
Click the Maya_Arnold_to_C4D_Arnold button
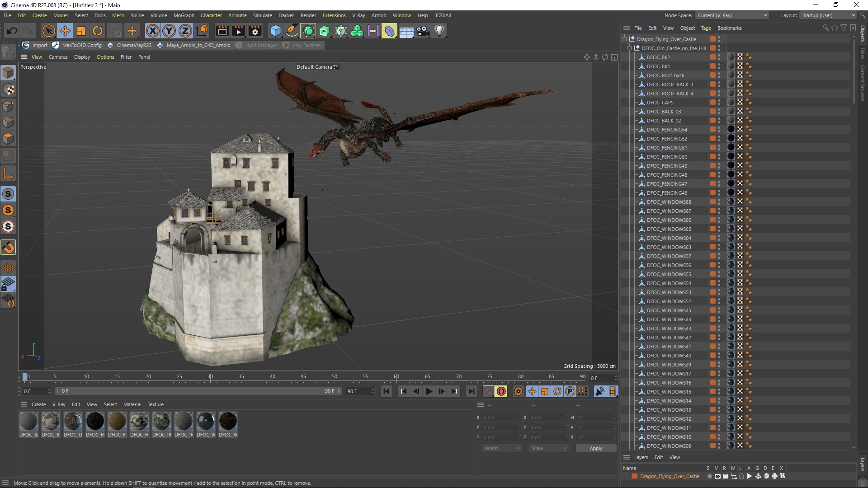tap(194, 45)
